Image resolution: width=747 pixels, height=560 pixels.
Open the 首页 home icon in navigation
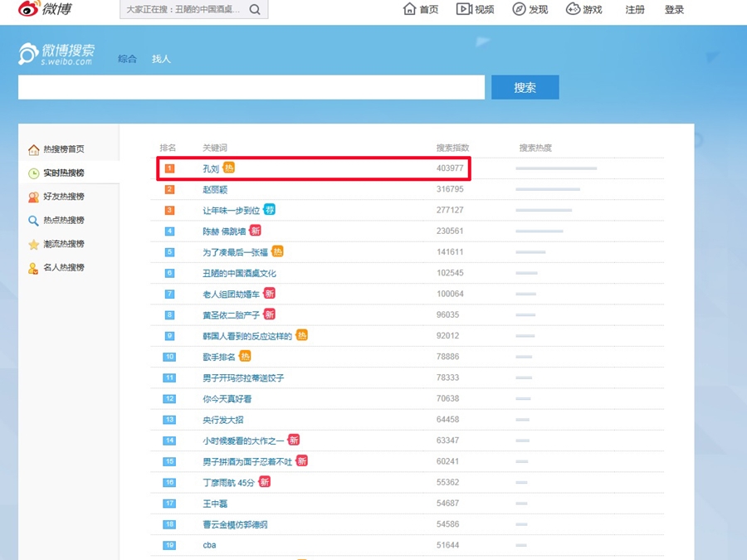click(409, 9)
